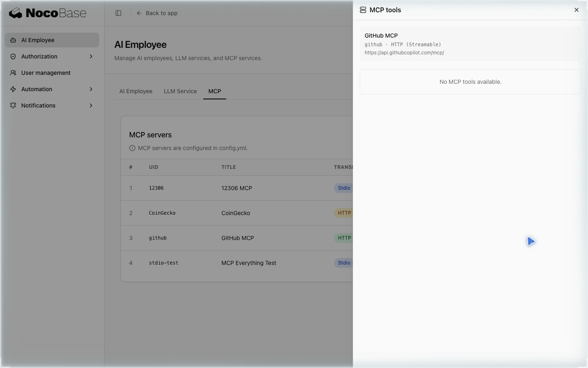Click the HTTP badge in CoinGecko row
This screenshot has height=368, width=588.
(344, 213)
